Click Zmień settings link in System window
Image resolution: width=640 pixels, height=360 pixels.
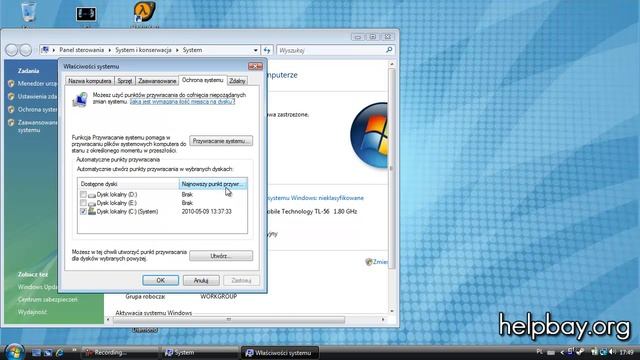(380, 262)
